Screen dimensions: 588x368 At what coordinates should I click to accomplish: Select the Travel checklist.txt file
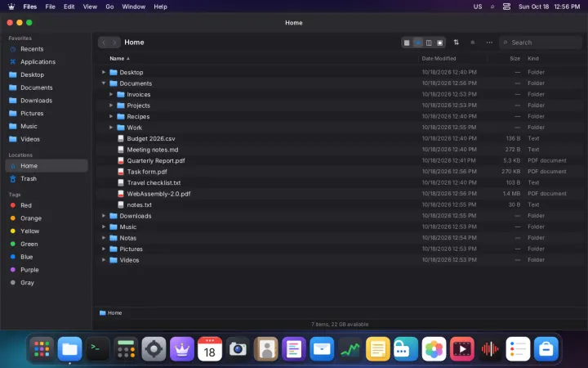tap(340, 183)
